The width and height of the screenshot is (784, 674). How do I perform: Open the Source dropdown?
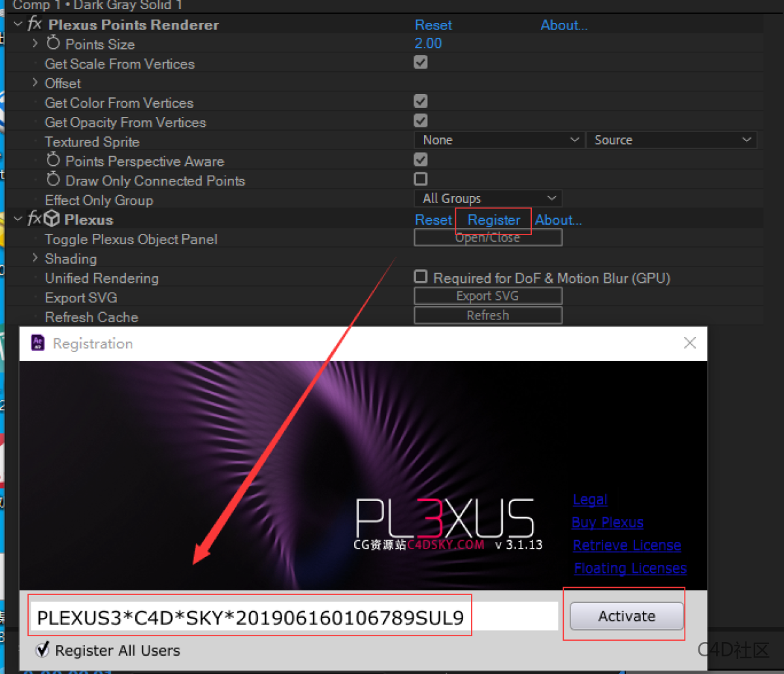click(x=672, y=139)
